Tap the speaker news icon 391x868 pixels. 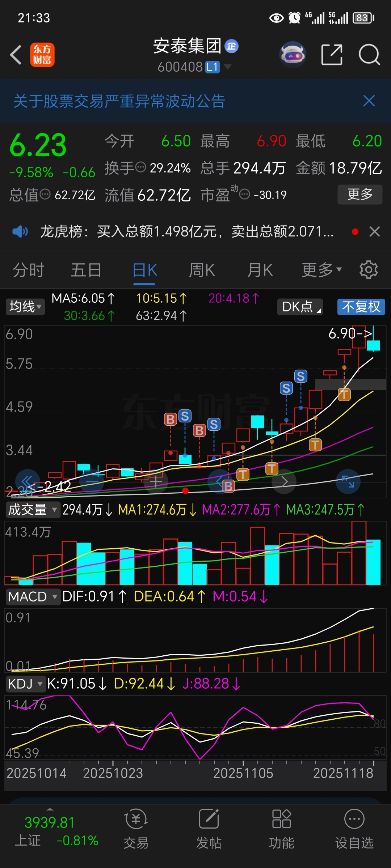(20, 231)
